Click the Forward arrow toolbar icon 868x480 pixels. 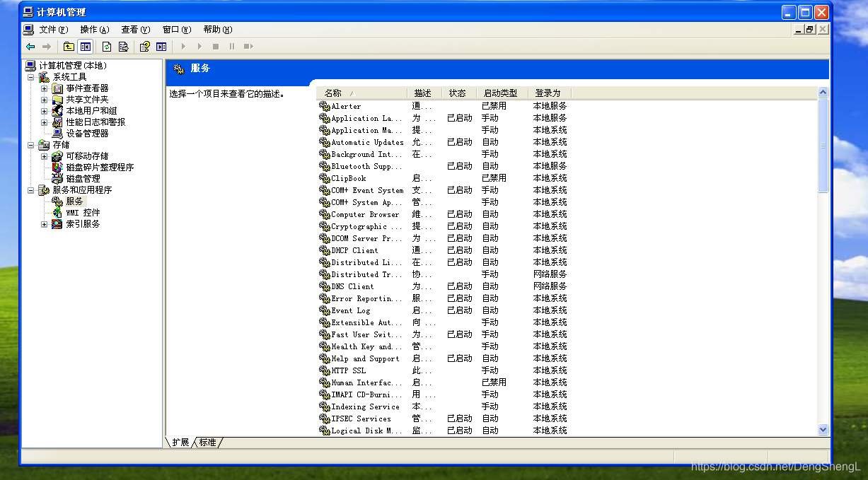pyautogui.click(x=47, y=47)
